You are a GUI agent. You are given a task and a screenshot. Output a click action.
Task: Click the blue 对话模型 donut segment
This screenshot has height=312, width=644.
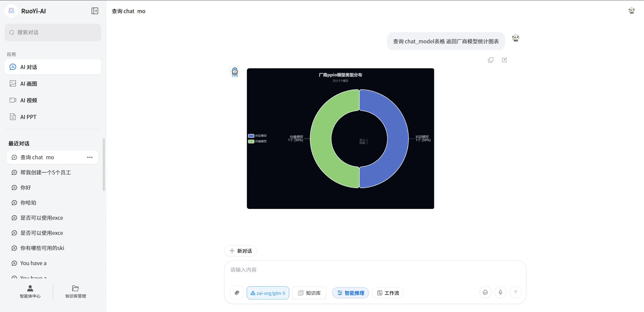click(x=398, y=139)
